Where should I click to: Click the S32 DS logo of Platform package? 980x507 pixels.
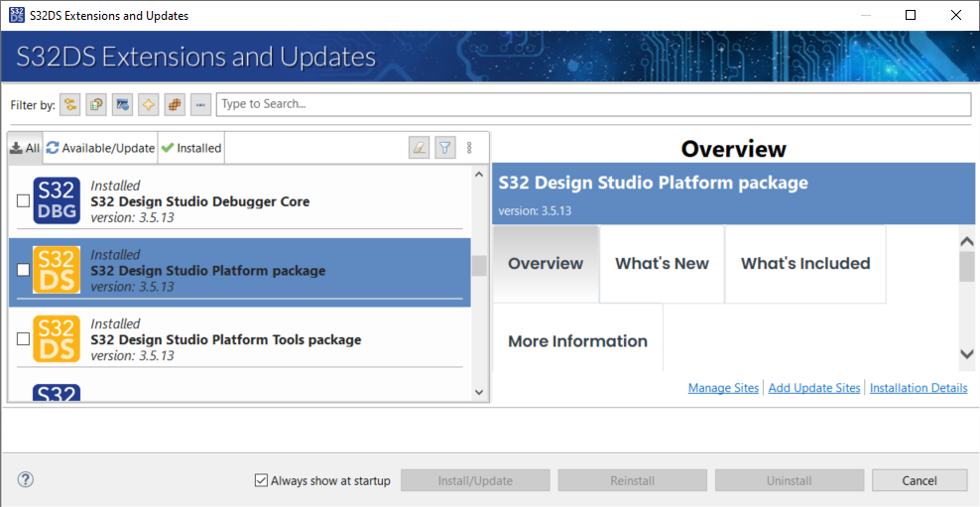click(57, 270)
